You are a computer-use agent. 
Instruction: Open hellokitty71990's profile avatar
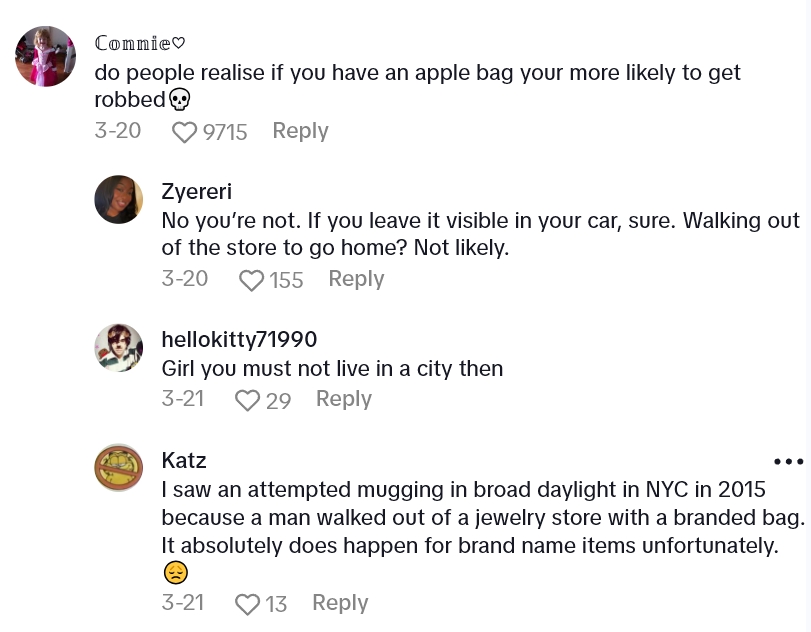(x=119, y=347)
